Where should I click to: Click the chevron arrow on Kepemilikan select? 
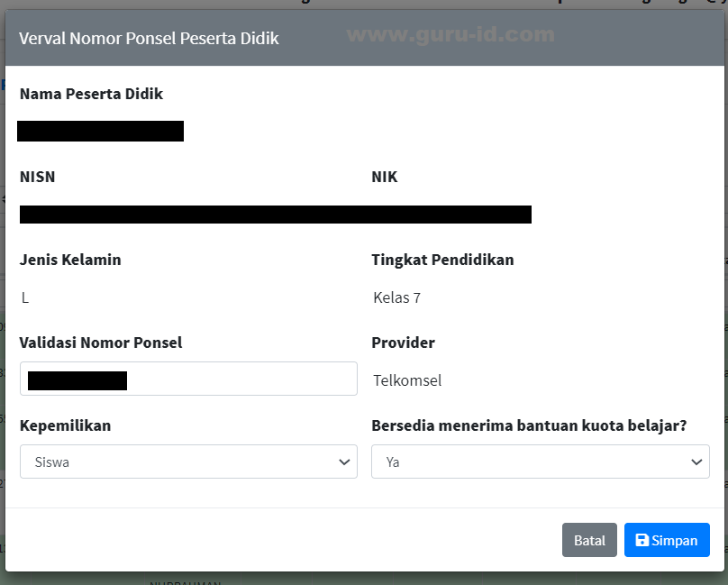click(x=344, y=462)
